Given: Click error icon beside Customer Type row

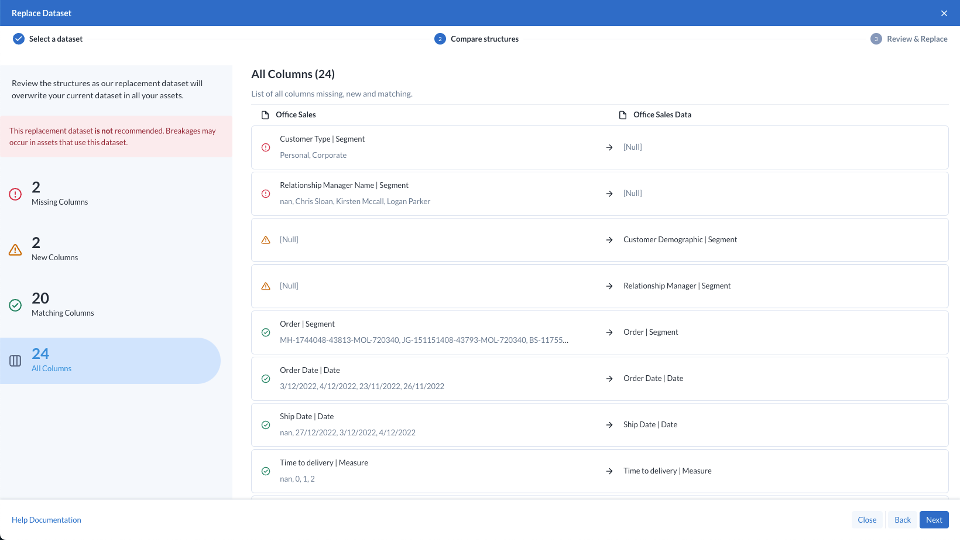Looking at the screenshot, I should (265, 147).
